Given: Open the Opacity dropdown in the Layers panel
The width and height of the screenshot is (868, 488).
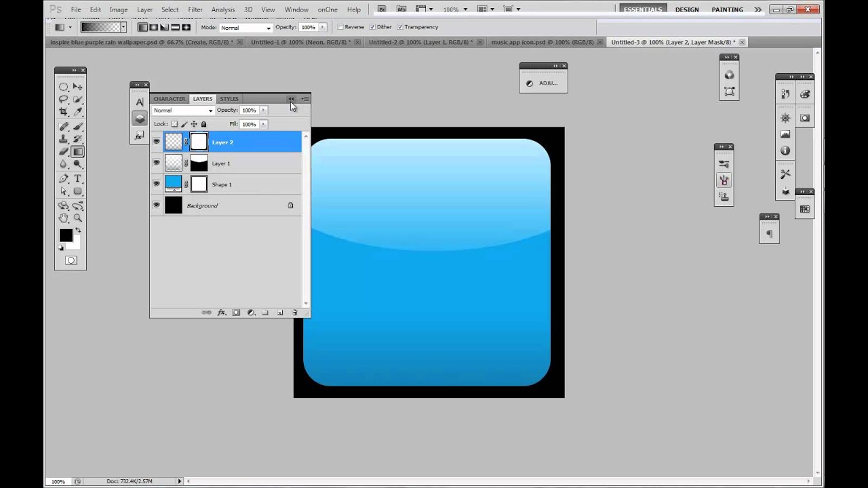Looking at the screenshot, I should point(263,110).
